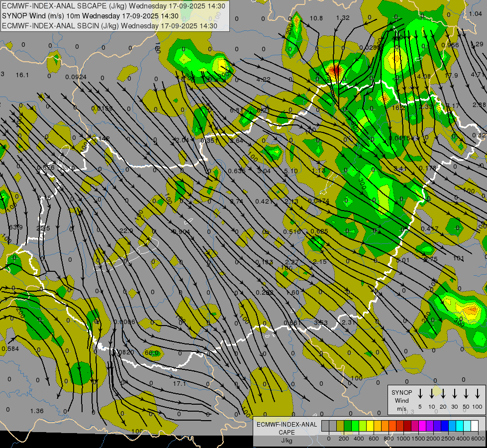This screenshot has width=487, height=448.
Task: Select the SYNOP Wind 10m title line
Action: point(90,16)
